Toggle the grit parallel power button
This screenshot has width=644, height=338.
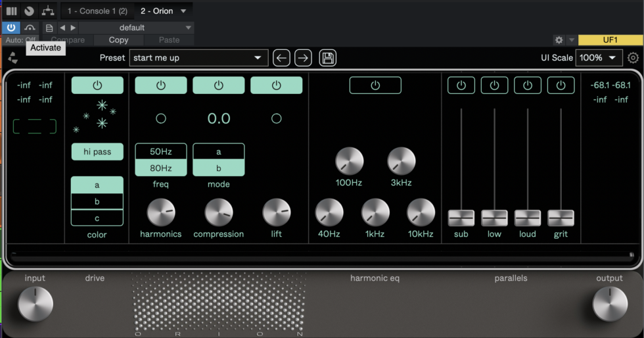click(x=561, y=85)
